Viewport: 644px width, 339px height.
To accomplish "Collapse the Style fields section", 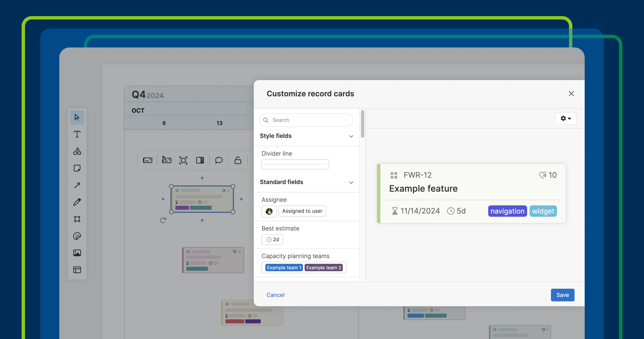I will point(351,136).
